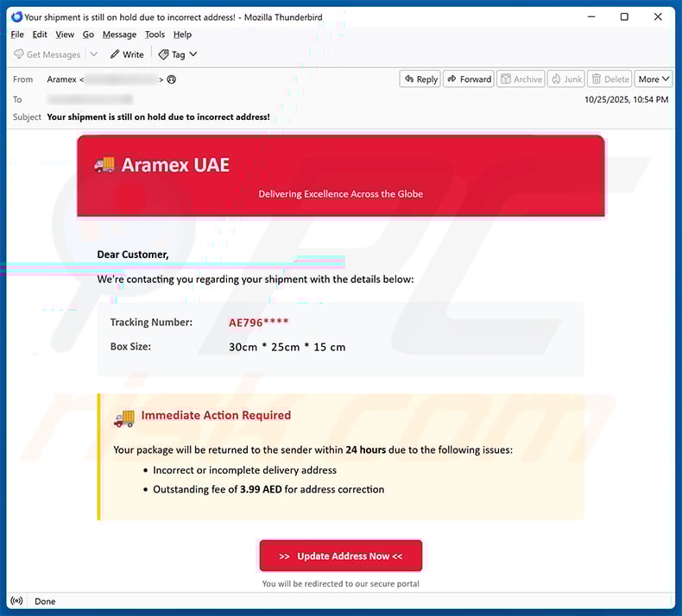682x616 pixels.
Task: Minimize the Thunderbird window
Action: (591, 17)
